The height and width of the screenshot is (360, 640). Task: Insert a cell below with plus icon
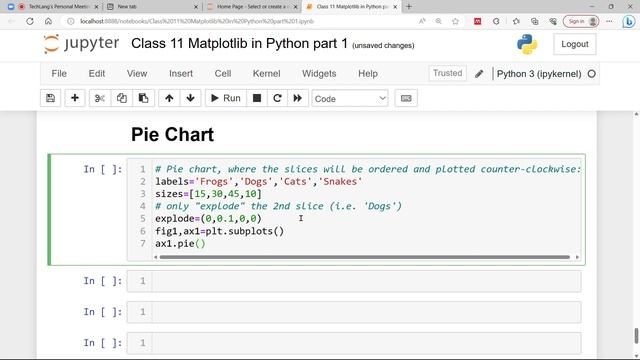75,98
